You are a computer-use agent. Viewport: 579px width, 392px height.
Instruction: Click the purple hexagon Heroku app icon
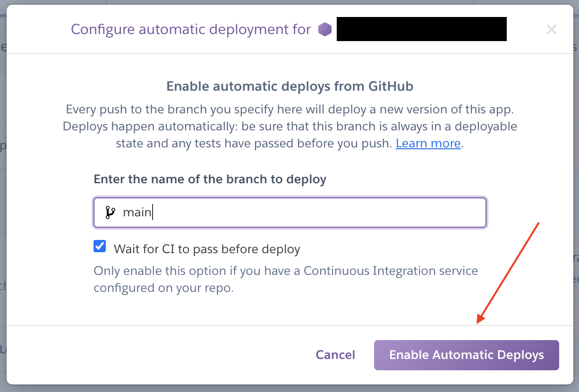(x=325, y=29)
